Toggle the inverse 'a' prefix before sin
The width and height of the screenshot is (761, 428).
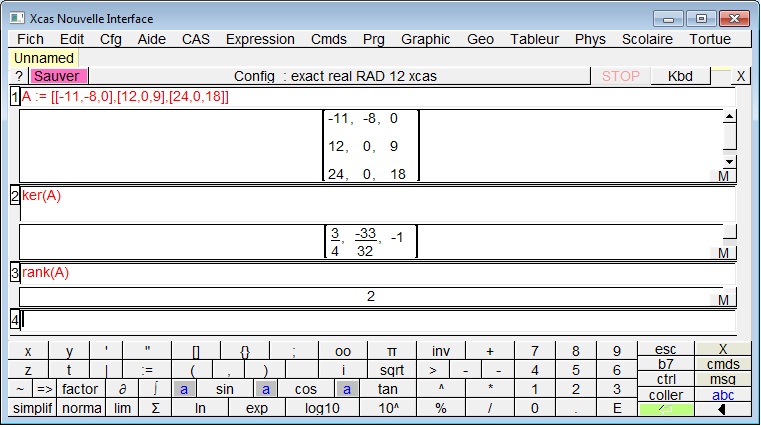pyautogui.click(x=185, y=389)
